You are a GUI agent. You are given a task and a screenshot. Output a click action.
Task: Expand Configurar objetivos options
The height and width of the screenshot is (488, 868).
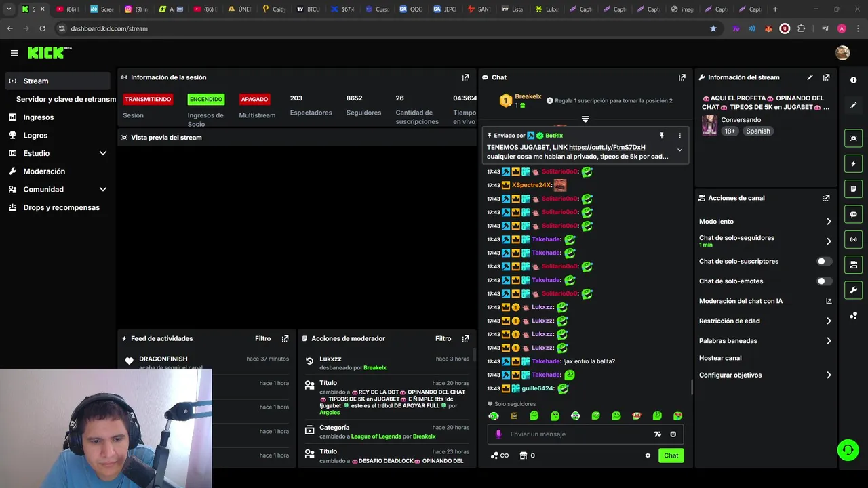pyautogui.click(x=828, y=375)
